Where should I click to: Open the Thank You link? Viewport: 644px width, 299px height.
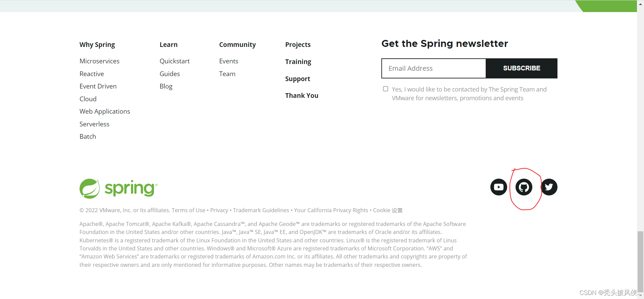[302, 96]
